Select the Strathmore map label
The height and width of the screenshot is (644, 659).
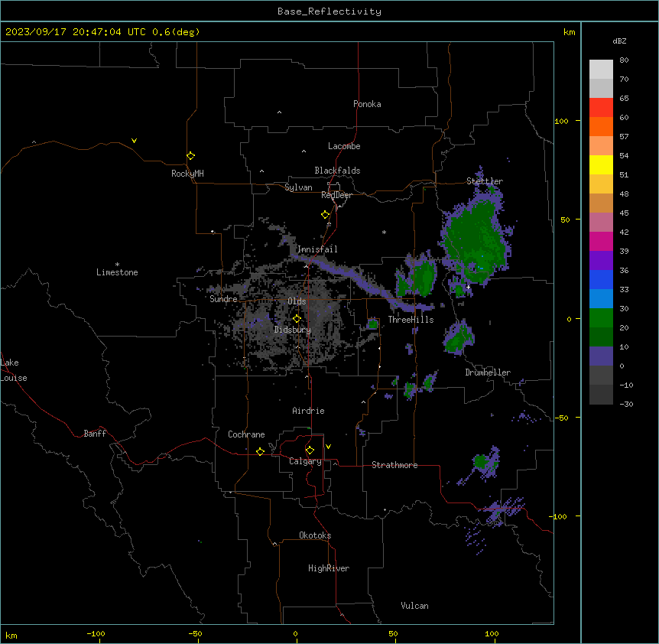pyautogui.click(x=394, y=465)
